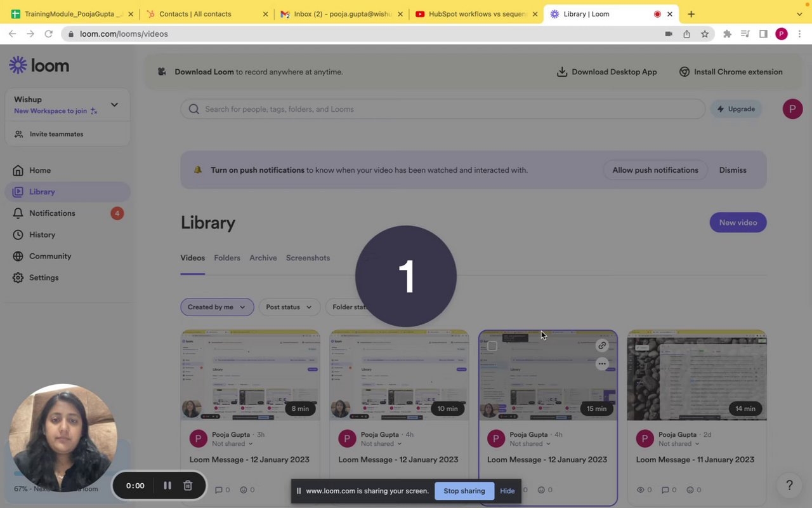Image resolution: width=812 pixels, height=508 pixels.
Task: Open a new browser tab
Action: tap(691, 14)
